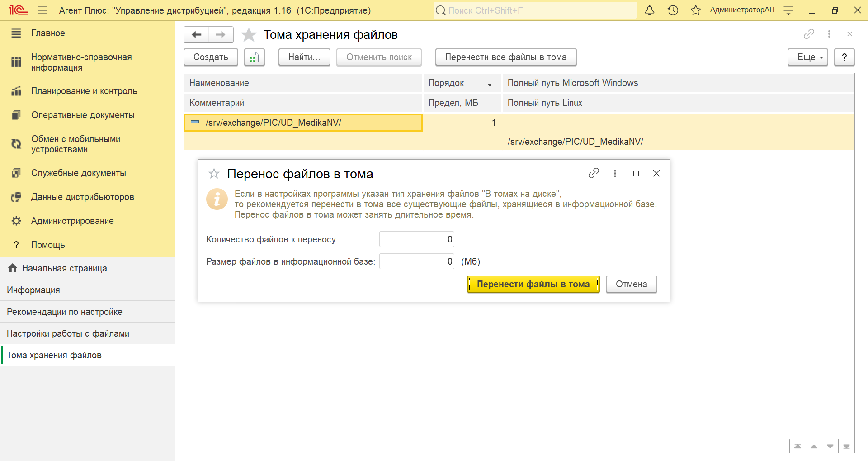Open the hamburger functions menu in title bar
The width and height of the screenshot is (868, 461).
(42, 10)
